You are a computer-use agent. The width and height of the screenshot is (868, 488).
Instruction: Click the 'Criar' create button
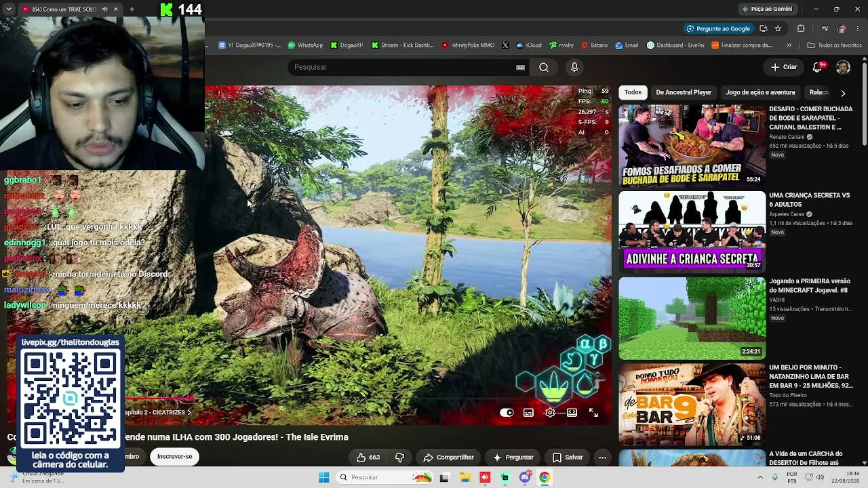click(784, 67)
